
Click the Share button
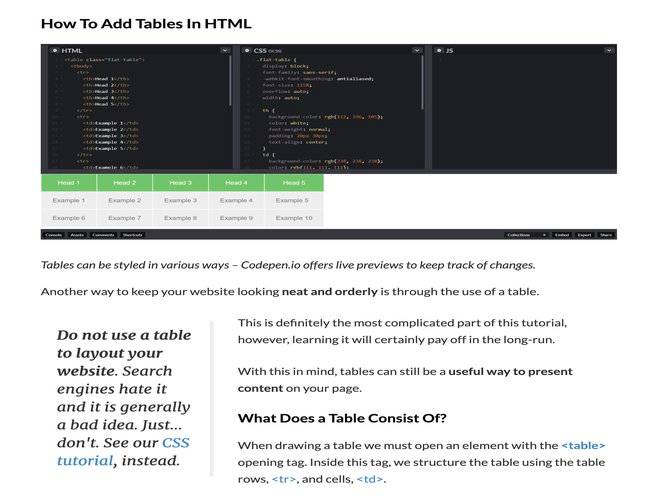coord(606,235)
